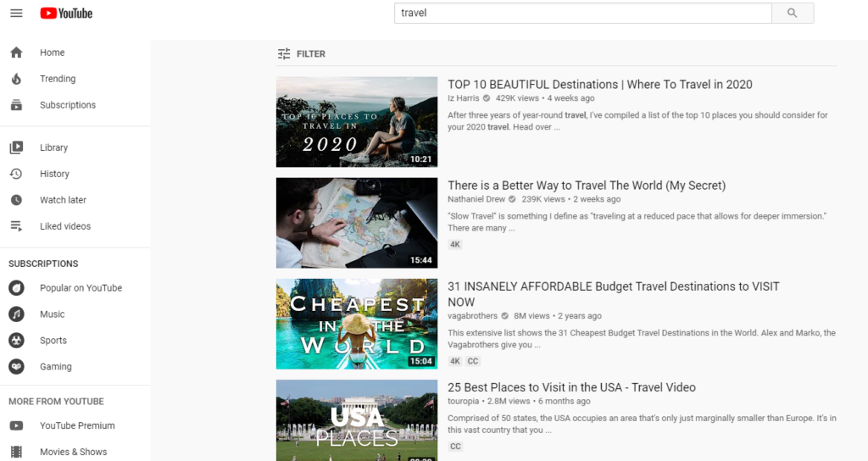Click "8M views" text under vagabrothers video

click(531, 316)
